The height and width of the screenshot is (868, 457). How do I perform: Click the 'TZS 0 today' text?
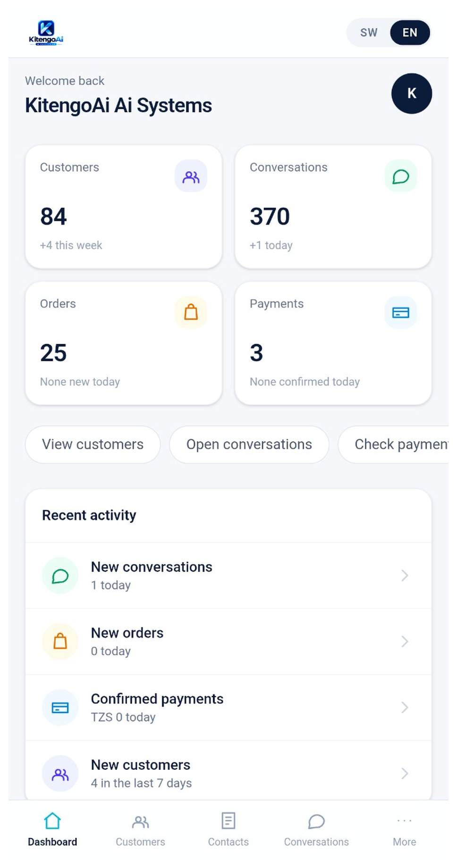pyautogui.click(x=123, y=717)
